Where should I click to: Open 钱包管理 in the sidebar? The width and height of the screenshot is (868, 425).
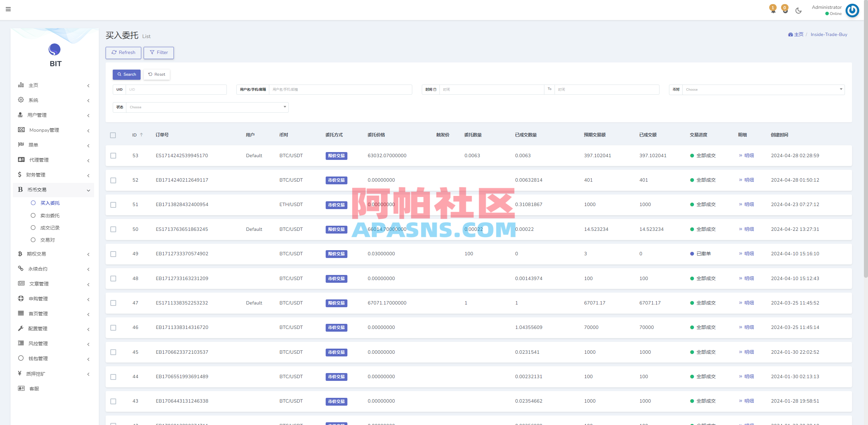tap(37, 358)
